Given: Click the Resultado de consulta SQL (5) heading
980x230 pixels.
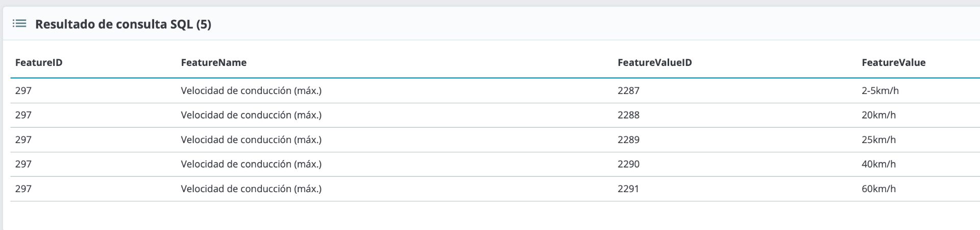Looking at the screenshot, I should (123, 24).
